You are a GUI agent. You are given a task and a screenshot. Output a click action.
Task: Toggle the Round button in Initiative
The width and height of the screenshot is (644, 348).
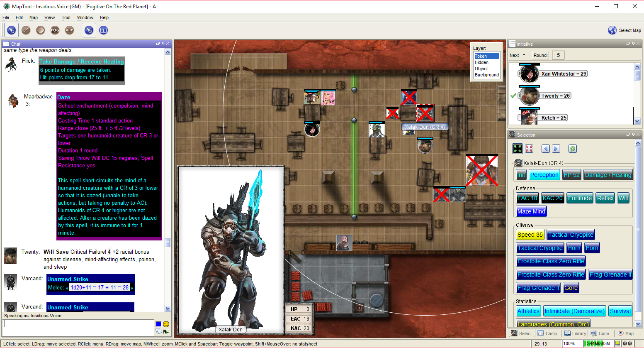(x=541, y=55)
